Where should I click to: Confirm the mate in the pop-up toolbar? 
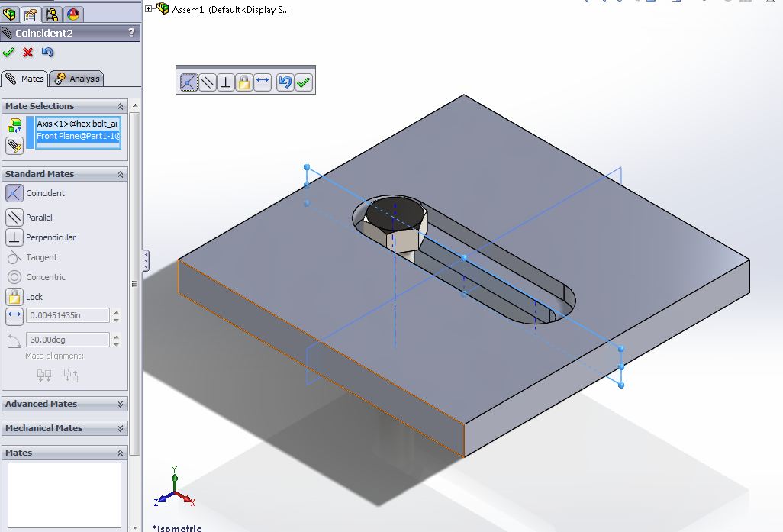click(303, 82)
